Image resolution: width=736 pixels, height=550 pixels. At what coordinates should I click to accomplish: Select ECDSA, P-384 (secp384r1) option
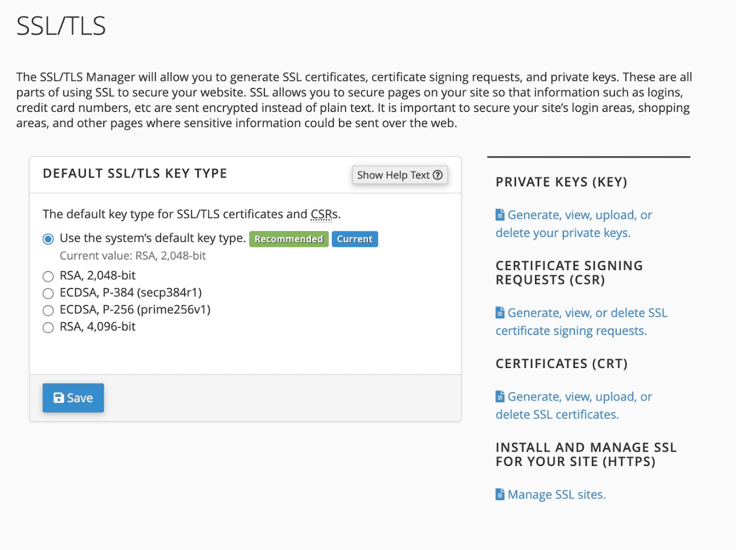point(48,293)
